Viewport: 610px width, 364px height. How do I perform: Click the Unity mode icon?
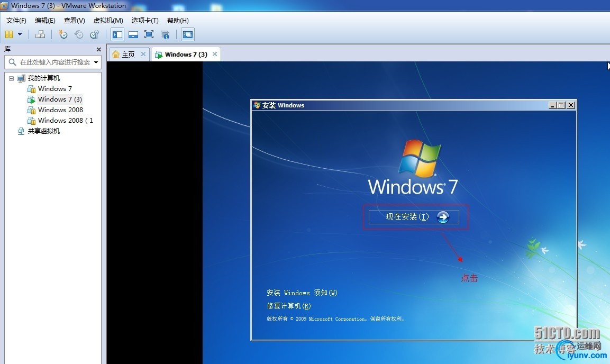click(x=165, y=34)
